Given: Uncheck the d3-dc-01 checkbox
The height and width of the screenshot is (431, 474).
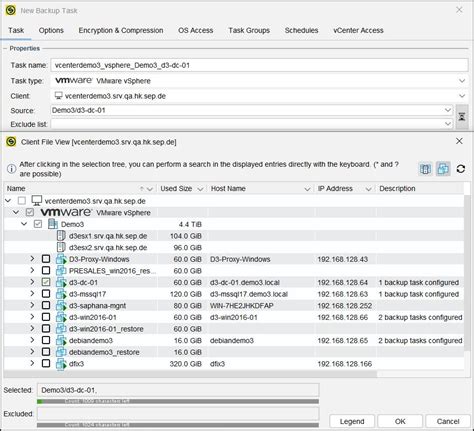Looking at the screenshot, I should click(46, 282).
